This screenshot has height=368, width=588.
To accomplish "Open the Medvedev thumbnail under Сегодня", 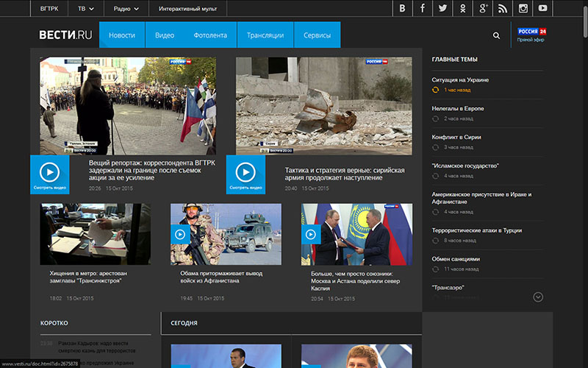I will pos(226,356).
